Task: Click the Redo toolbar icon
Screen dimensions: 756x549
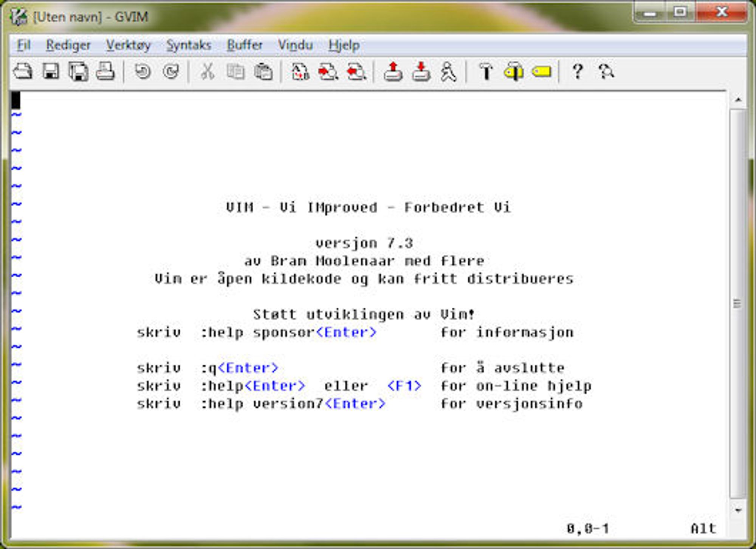Action: point(171,71)
